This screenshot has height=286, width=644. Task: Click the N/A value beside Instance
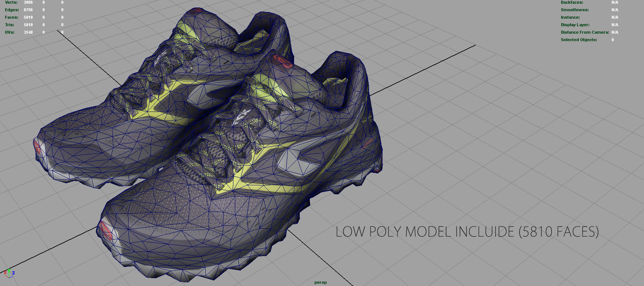tap(615, 17)
